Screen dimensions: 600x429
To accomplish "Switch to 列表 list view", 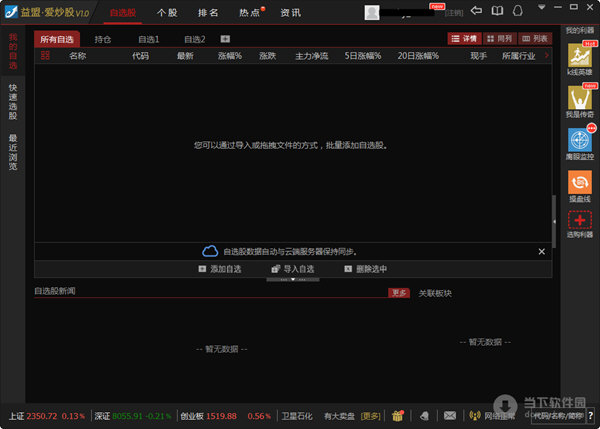I will pos(535,39).
